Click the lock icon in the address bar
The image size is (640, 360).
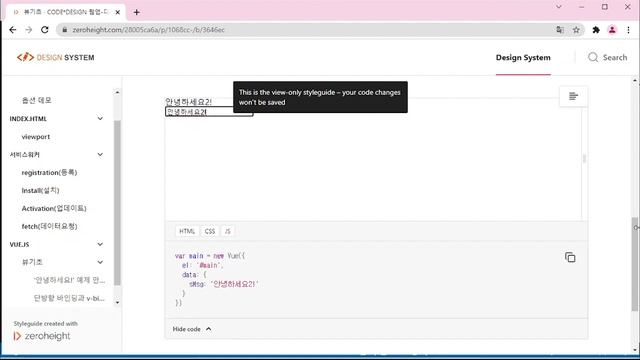pos(64,30)
